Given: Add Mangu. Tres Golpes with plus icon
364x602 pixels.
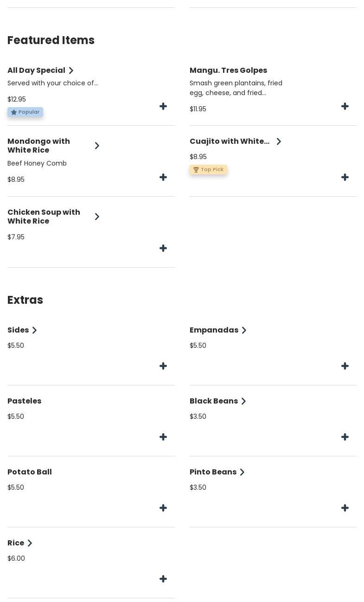Looking at the screenshot, I should 345,107.
